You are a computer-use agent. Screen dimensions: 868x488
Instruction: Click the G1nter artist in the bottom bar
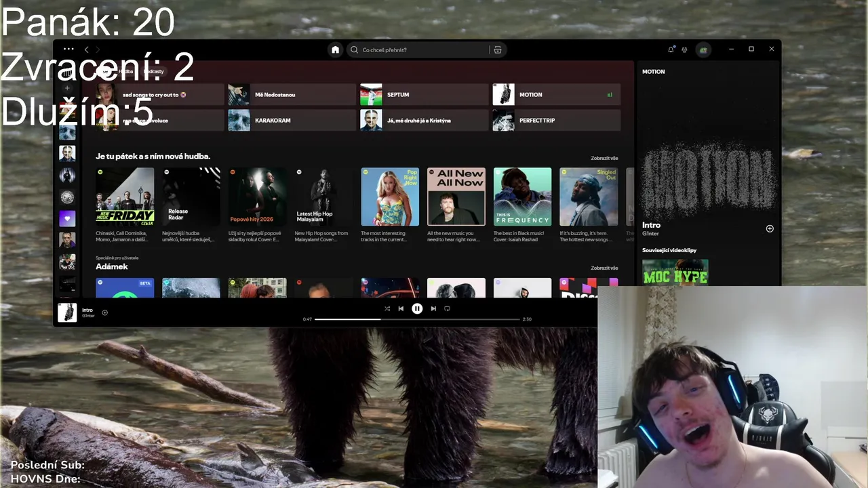pos(88,316)
